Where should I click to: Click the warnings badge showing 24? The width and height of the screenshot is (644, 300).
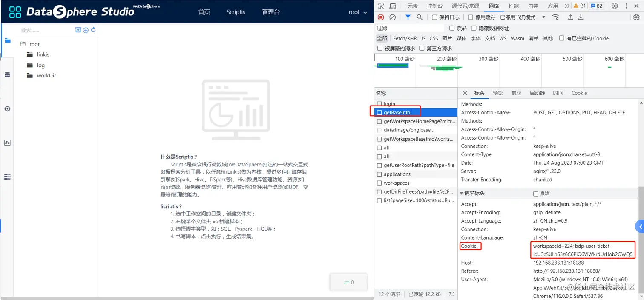point(579,6)
